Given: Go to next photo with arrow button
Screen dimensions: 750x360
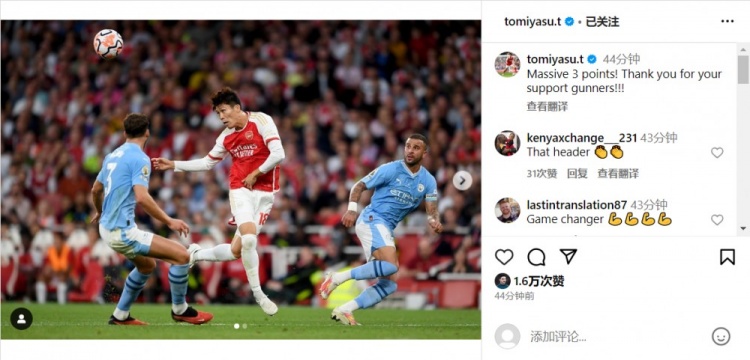Looking at the screenshot, I should pos(462,180).
